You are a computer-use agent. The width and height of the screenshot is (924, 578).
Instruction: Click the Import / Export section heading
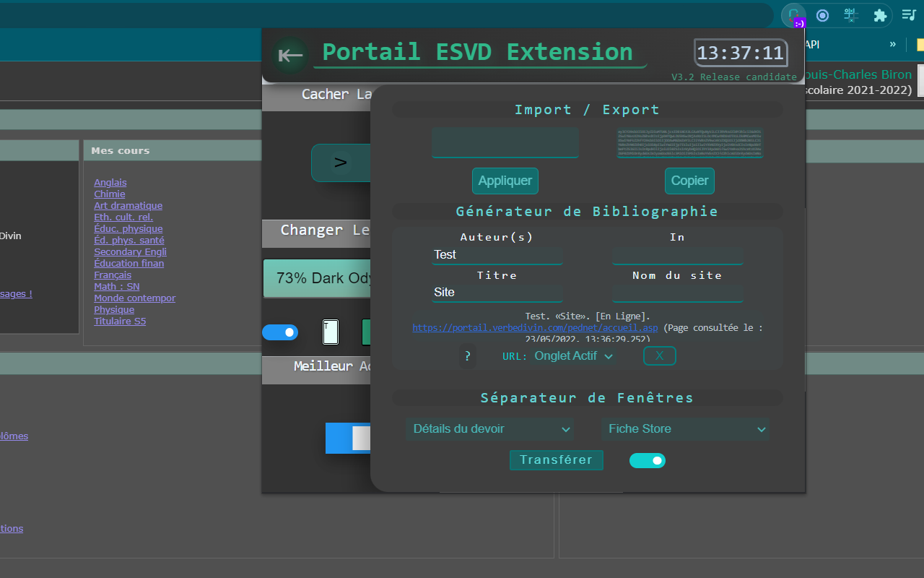pos(587,110)
